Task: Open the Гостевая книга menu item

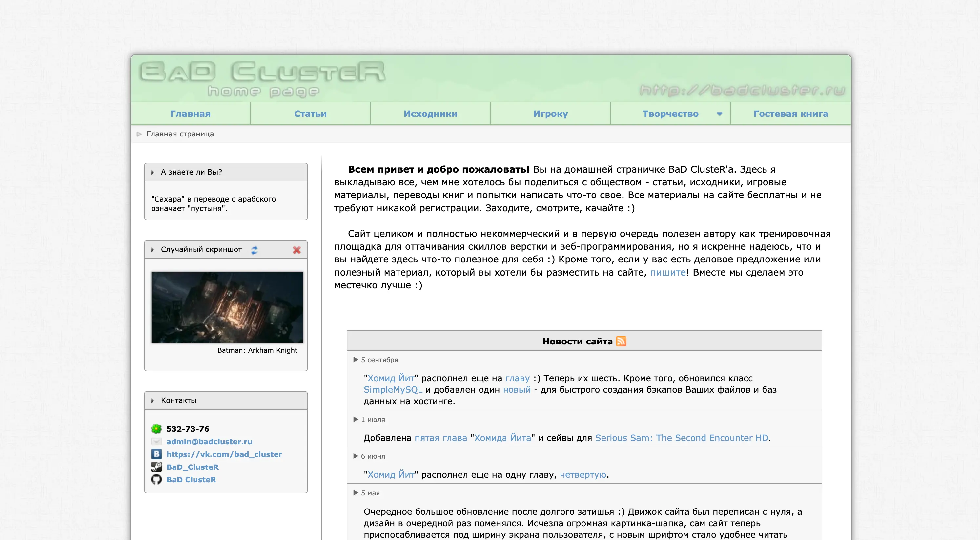Action: pyautogui.click(x=790, y=114)
